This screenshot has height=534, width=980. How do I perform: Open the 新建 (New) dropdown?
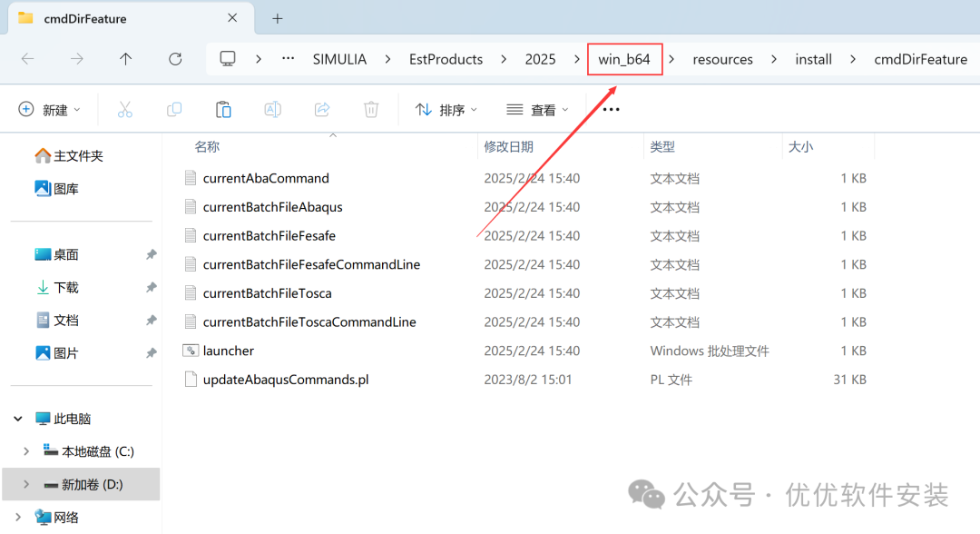coord(50,110)
